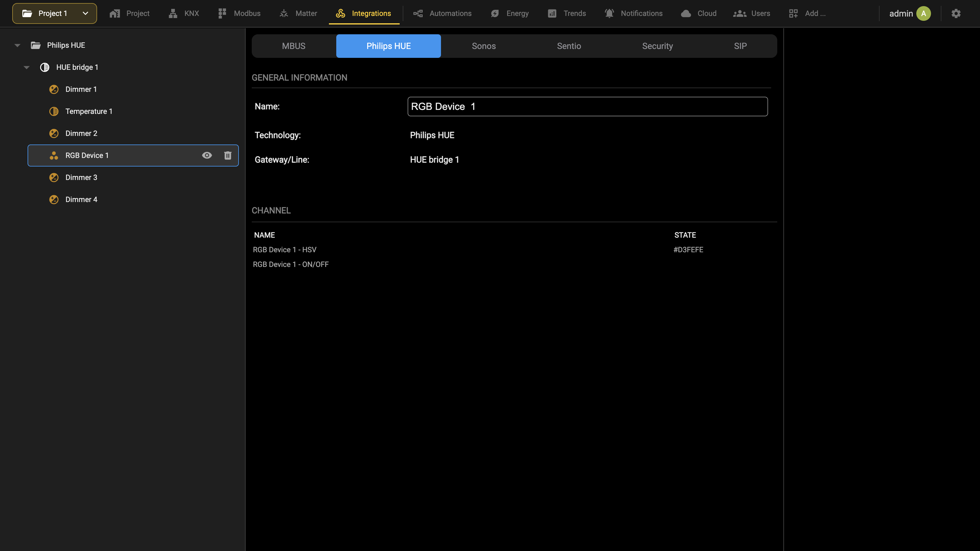Image resolution: width=980 pixels, height=551 pixels.
Task: Click the Add ... menu item
Action: (807, 13)
